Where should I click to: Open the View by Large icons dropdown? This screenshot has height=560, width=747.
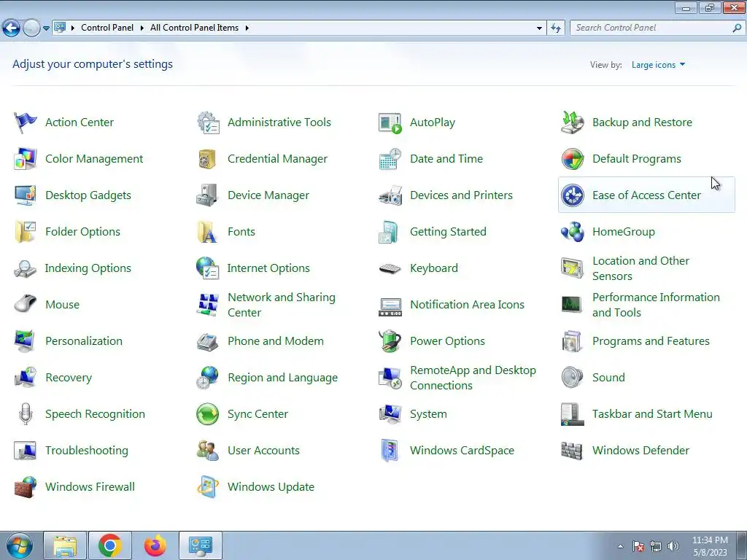(x=658, y=65)
